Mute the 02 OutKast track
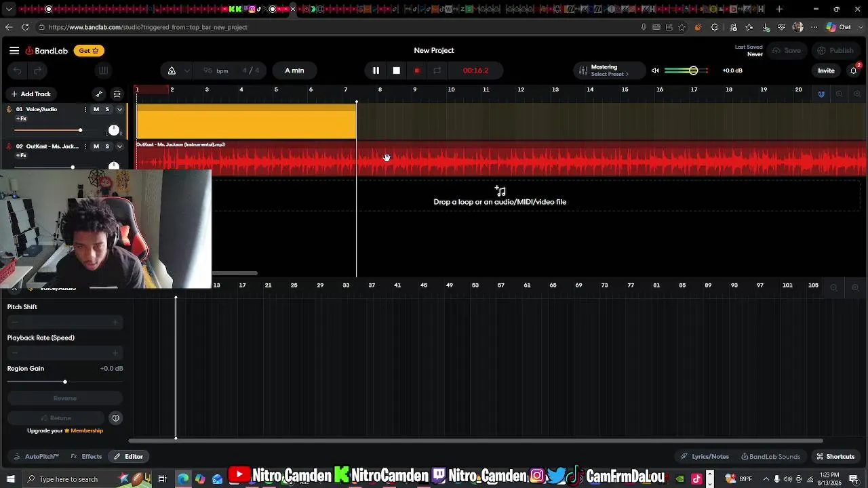 click(x=96, y=146)
